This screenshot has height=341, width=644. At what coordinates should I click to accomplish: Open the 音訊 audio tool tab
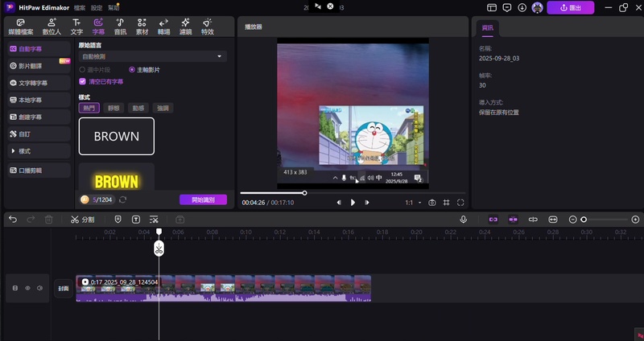click(x=120, y=26)
